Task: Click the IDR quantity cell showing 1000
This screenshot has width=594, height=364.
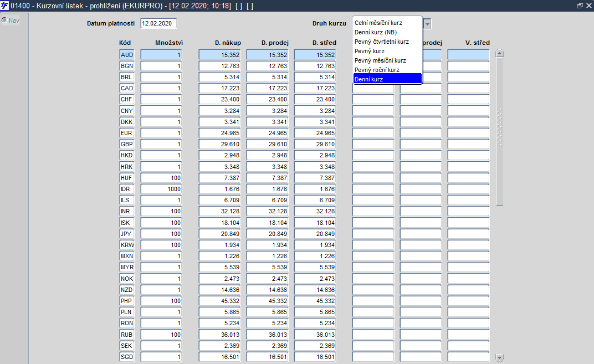Action: click(161, 189)
